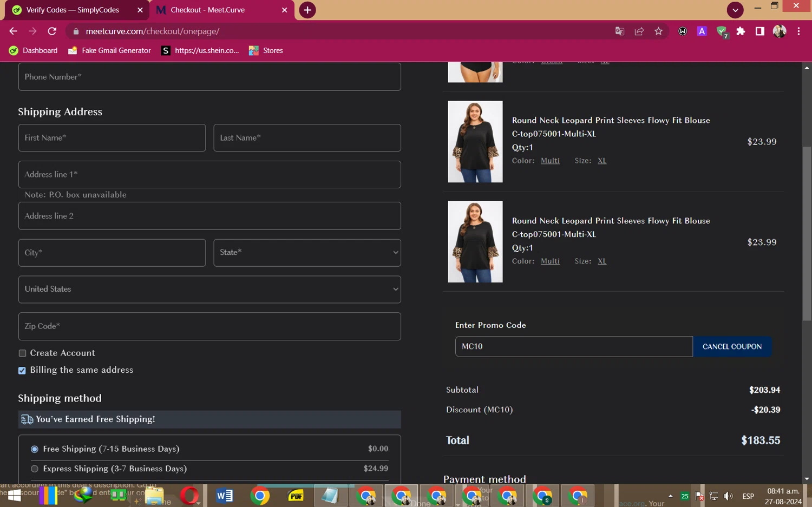Click the translate page icon

[620, 31]
